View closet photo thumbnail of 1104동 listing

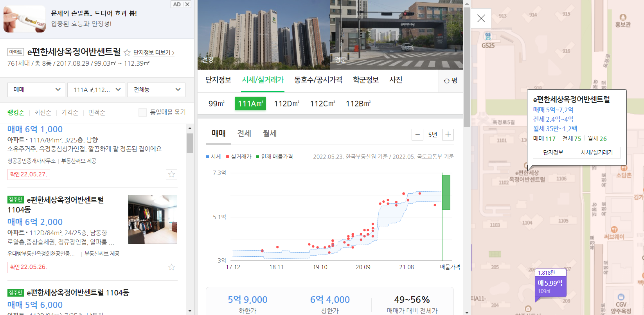tap(153, 219)
